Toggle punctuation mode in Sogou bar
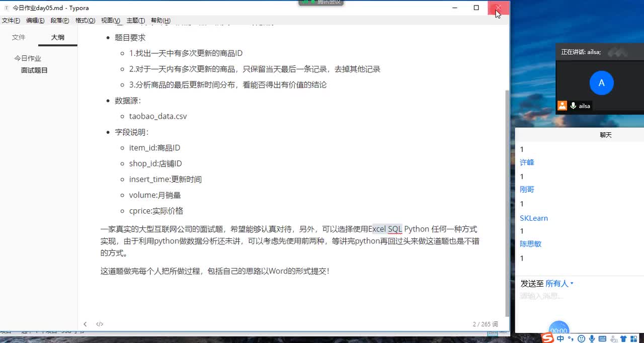The image size is (644, 343). click(571, 339)
